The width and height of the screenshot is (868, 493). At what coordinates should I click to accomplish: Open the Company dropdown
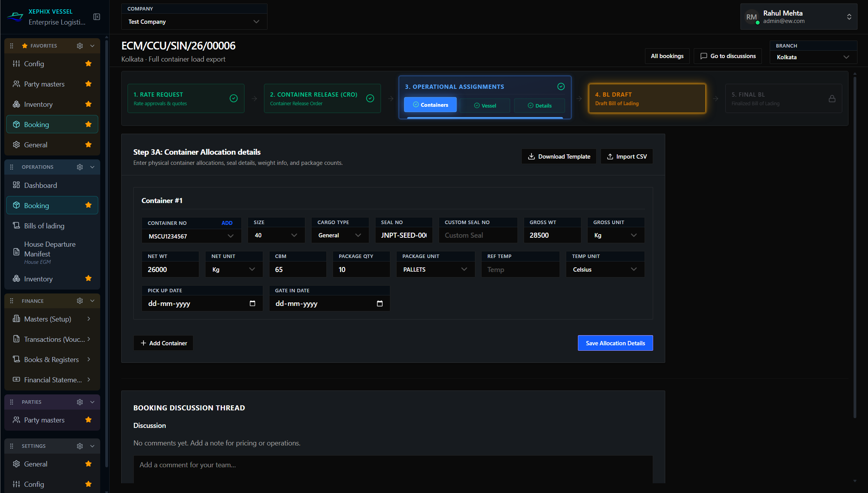point(194,22)
